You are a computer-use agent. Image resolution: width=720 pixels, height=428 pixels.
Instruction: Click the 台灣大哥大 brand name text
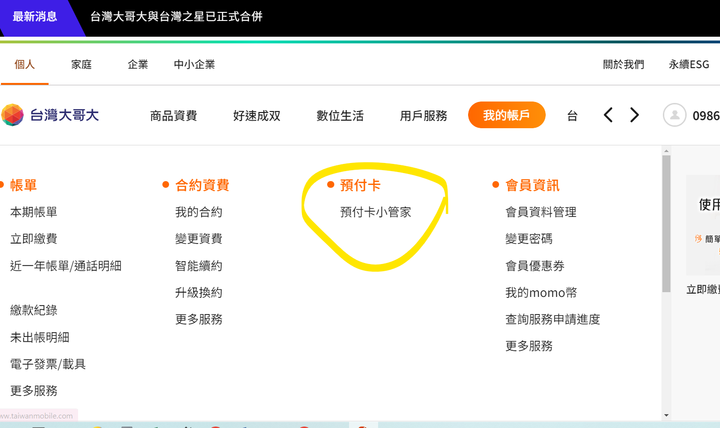tap(64, 115)
